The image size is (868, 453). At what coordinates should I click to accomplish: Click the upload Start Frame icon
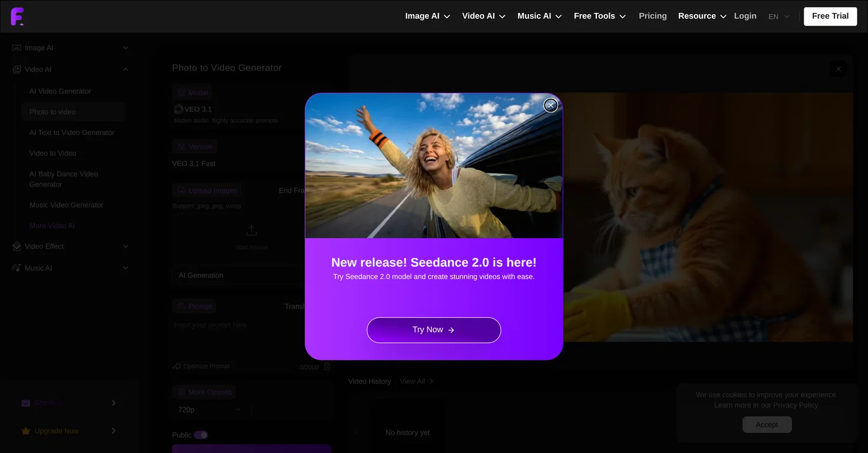pyautogui.click(x=252, y=231)
